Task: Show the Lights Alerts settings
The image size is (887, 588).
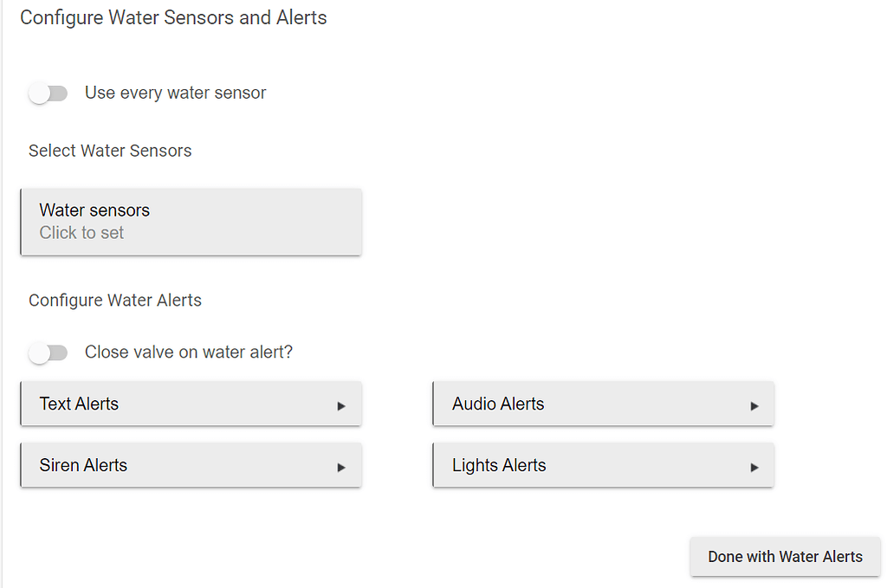Action: (x=603, y=465)
